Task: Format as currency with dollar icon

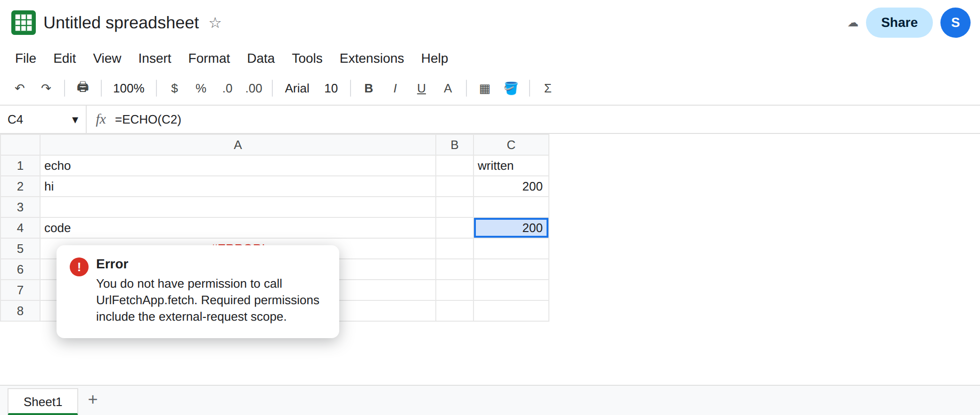Action: [174, 88]
